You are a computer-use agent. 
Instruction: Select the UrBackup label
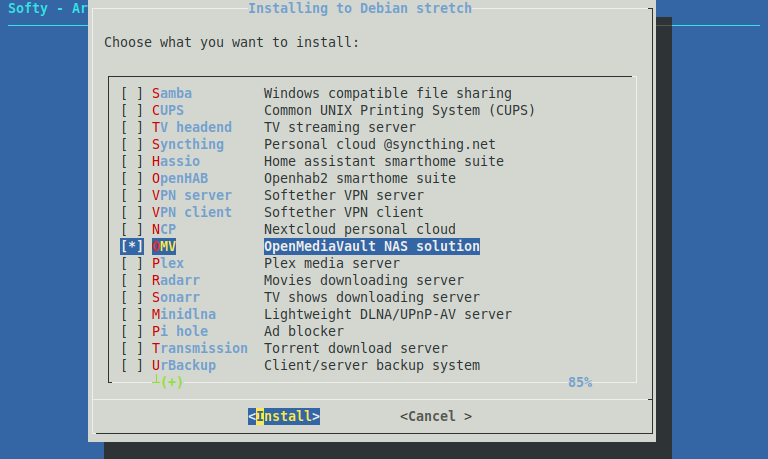coord(184,365)
